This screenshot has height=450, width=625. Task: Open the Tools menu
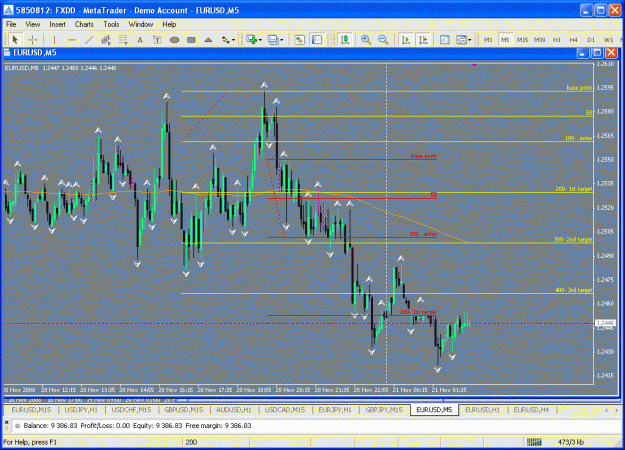[x=111, y=24]
